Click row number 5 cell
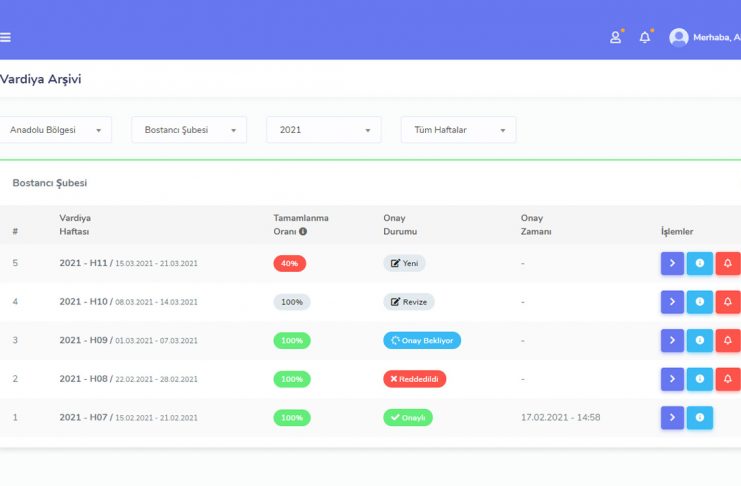741x486 pixels. tap(15, 263)
